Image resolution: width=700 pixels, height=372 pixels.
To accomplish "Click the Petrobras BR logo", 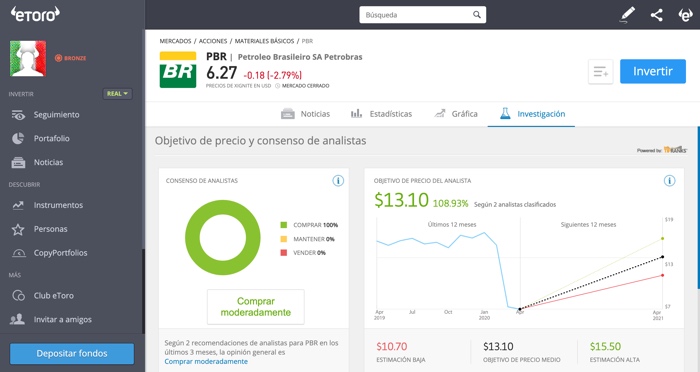I will [x=178, y=70].
